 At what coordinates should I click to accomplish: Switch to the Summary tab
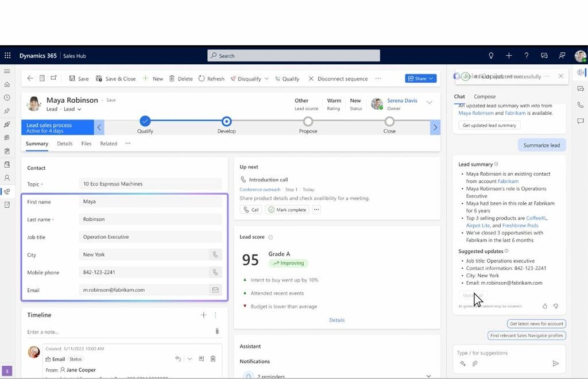coord(37,144)
